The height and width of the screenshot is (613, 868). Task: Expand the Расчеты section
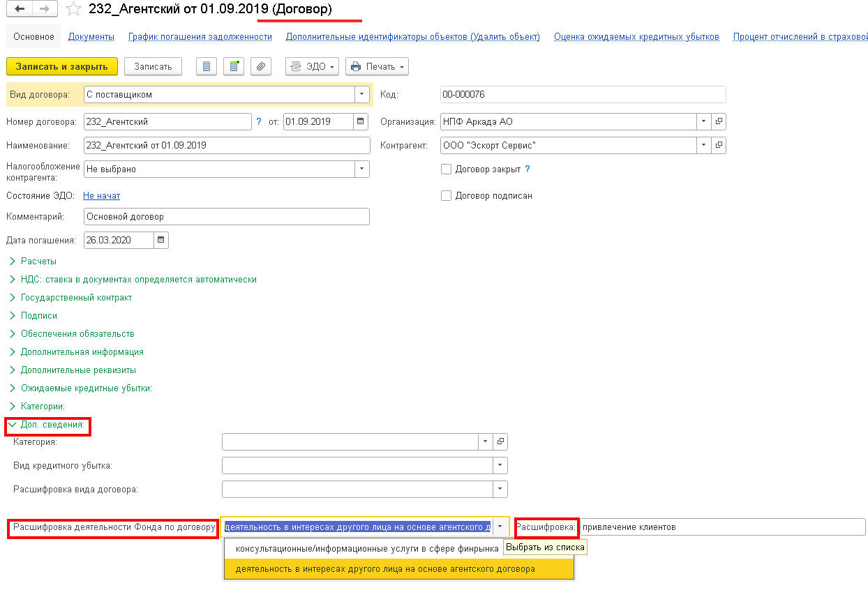[x=38, y=261]
